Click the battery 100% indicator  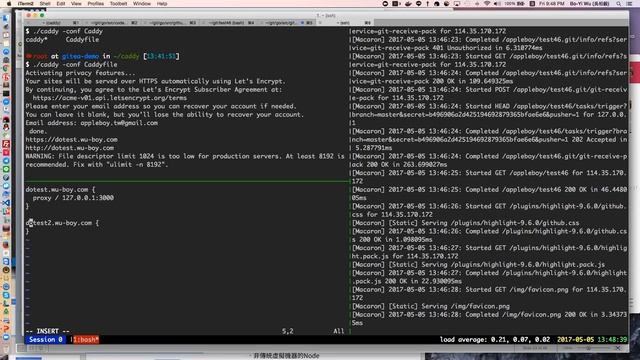tap(514, 4)
